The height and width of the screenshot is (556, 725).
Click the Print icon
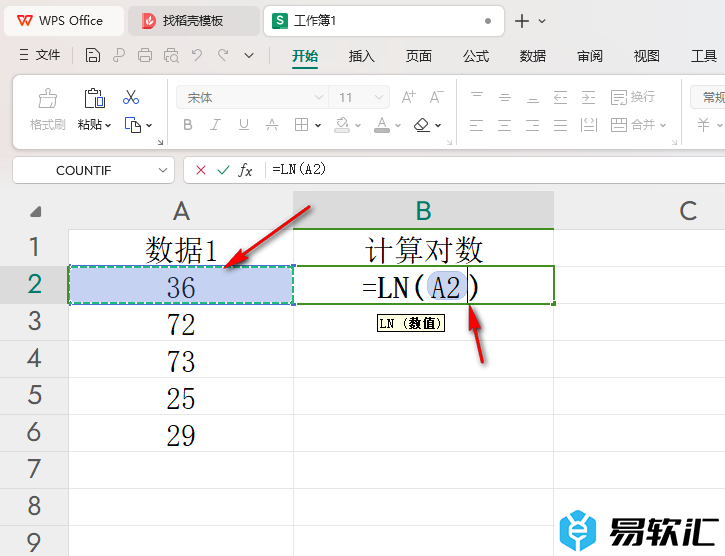[145, 56]
